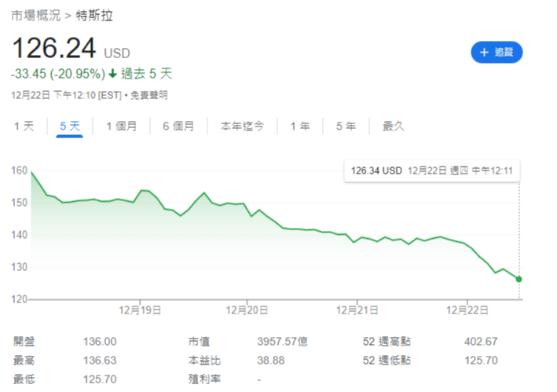Viewport: 557px width, 392px height.
Task: Show the 本年迄今 chart range
Action: coord(242,126)
